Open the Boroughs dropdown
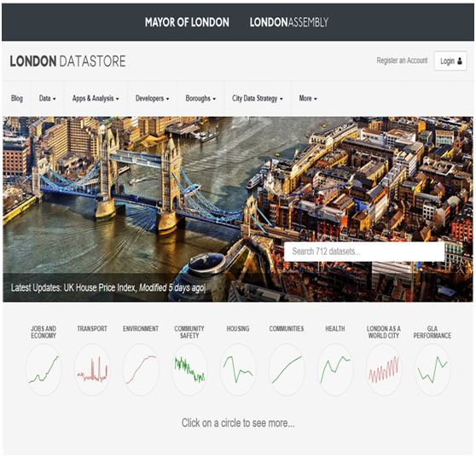Image resolution: width=476 pixels, height=457 pixels. (x=200, y=98)
